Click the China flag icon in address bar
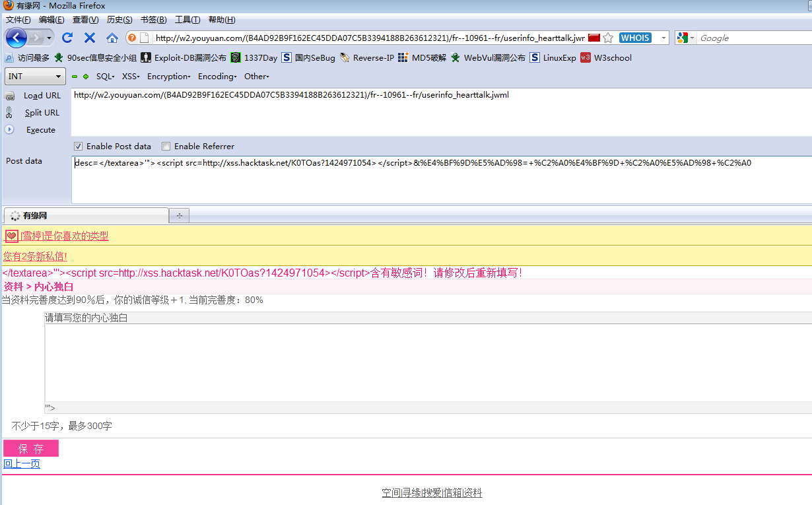 coord(593,38)
